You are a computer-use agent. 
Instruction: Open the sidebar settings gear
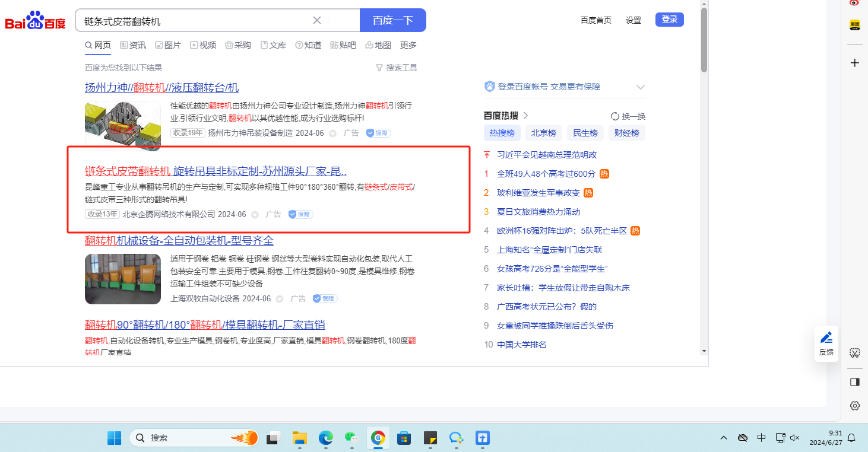[x=854, y=406]
